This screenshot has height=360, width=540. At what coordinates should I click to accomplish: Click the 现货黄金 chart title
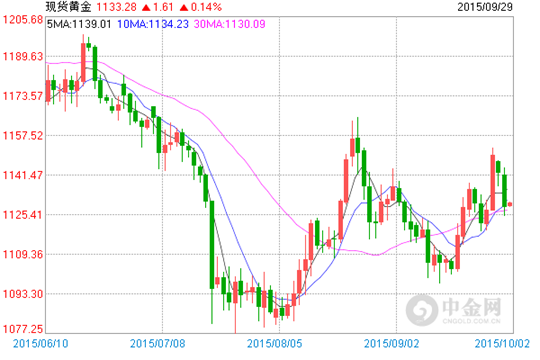[x=68, y=7]
